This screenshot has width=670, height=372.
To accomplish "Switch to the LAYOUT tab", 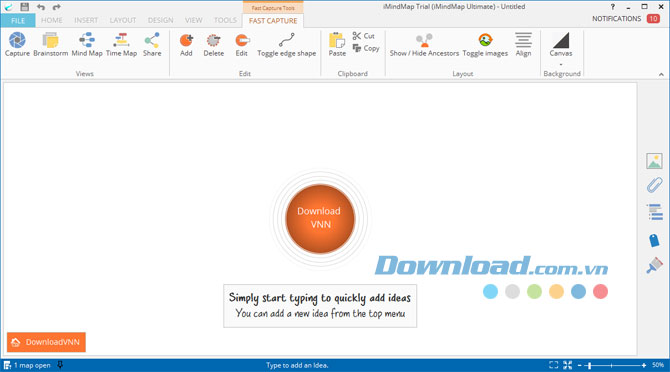I will click(x=123, y=20).
